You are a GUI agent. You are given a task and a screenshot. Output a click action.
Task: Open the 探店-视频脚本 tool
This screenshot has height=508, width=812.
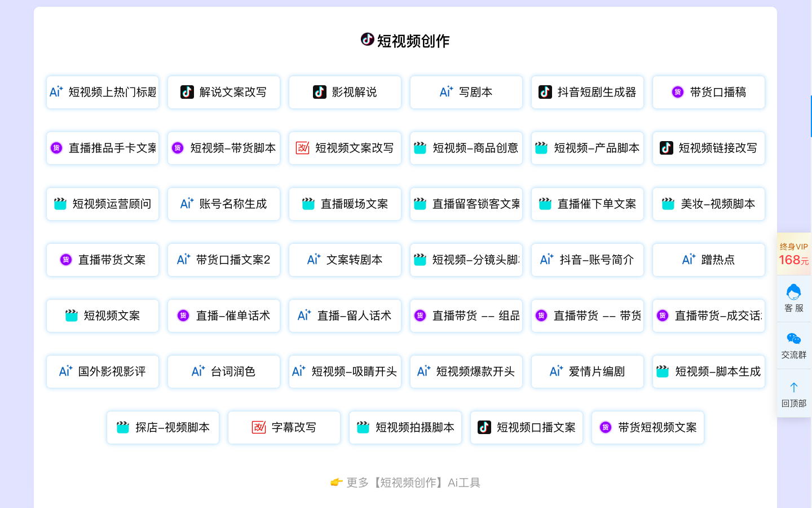click(x=163, y=427)
